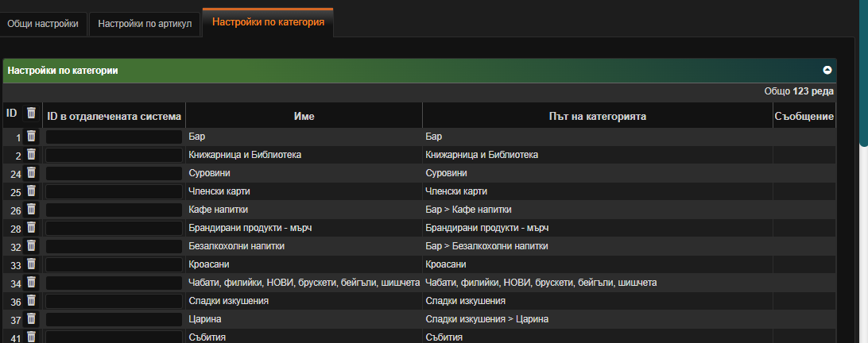This screenshot has height=343, width=868.
Task: Delete the Брандирани продукти - мърч row
Action: point(31,227)
